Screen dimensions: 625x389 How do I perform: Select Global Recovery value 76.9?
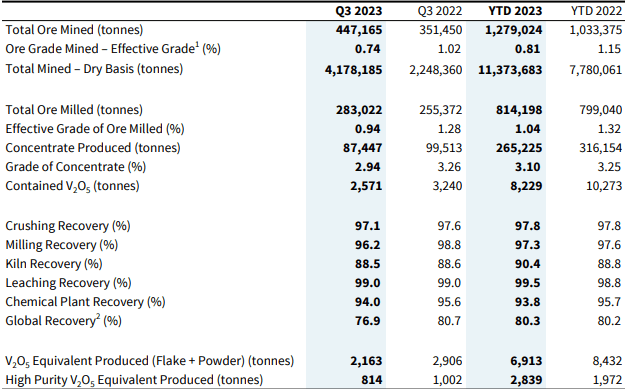[368, 321]
